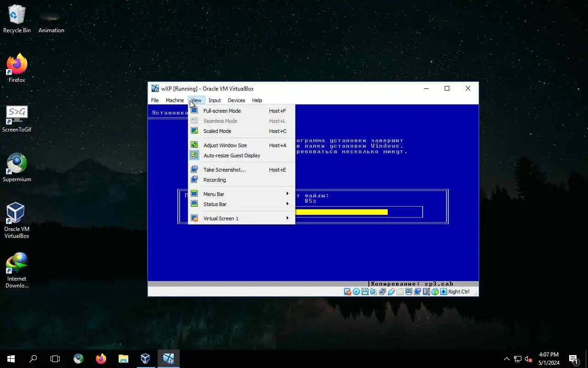The width and height of the screenshot is (588, 368).
Task: Select the Supermium desktop shortcut
Action: pyautogui.click(x=17, y=168)
